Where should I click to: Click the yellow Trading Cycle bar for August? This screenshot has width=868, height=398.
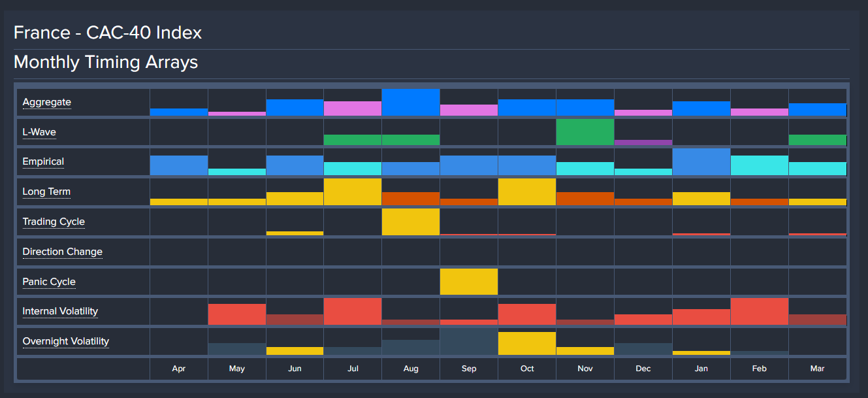pyautogui.click(x=411, y=222)
